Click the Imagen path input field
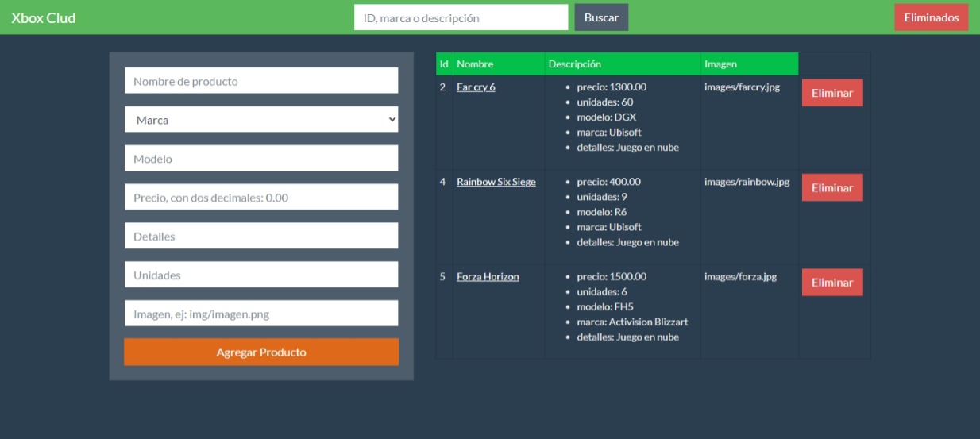This screenshot has width=980, height=439. click(261, 314)
